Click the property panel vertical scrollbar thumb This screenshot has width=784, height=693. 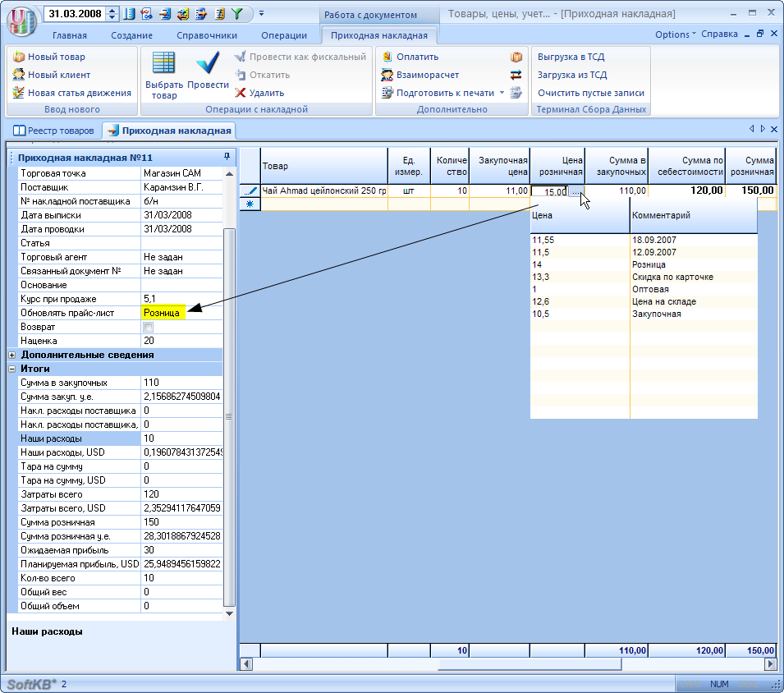[228, 417]
